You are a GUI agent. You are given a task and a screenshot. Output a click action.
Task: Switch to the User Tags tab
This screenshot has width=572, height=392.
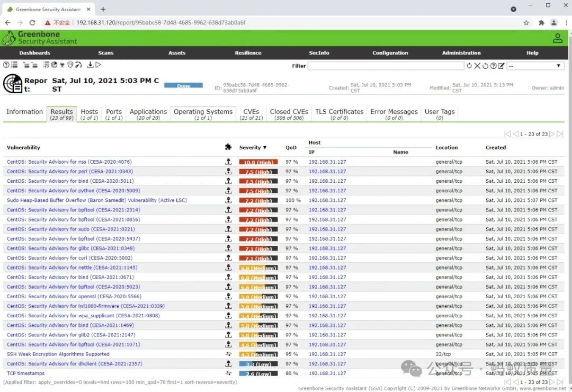click(x=440, y=114)
